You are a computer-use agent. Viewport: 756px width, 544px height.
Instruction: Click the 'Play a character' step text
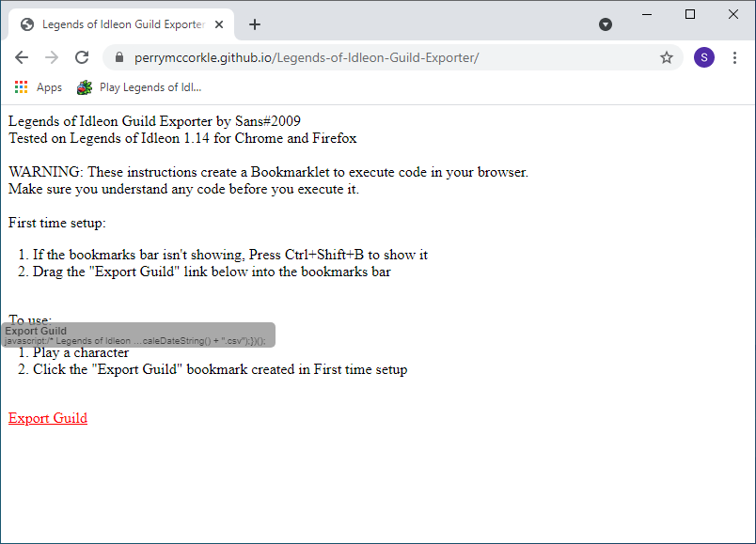click(81, 352)
